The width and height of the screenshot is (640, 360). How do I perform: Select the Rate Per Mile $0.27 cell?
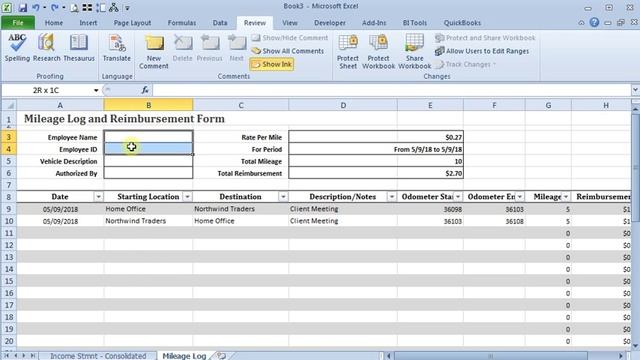coord(376,137)
